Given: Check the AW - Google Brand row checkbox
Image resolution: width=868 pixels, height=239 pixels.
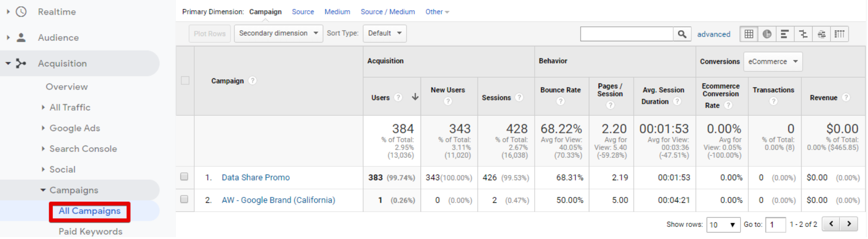Looking at the screenshot, I should tap(185, 200).
